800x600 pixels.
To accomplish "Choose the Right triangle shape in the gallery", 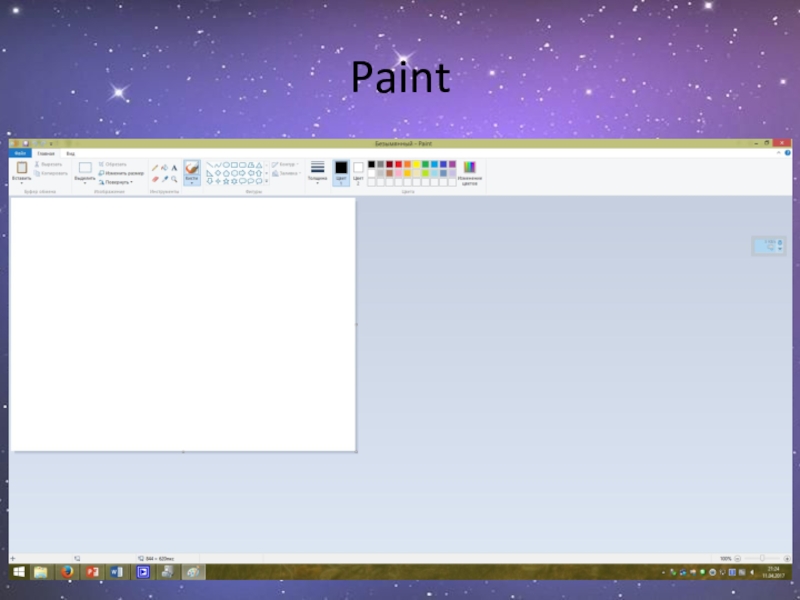I will point(209,173).
